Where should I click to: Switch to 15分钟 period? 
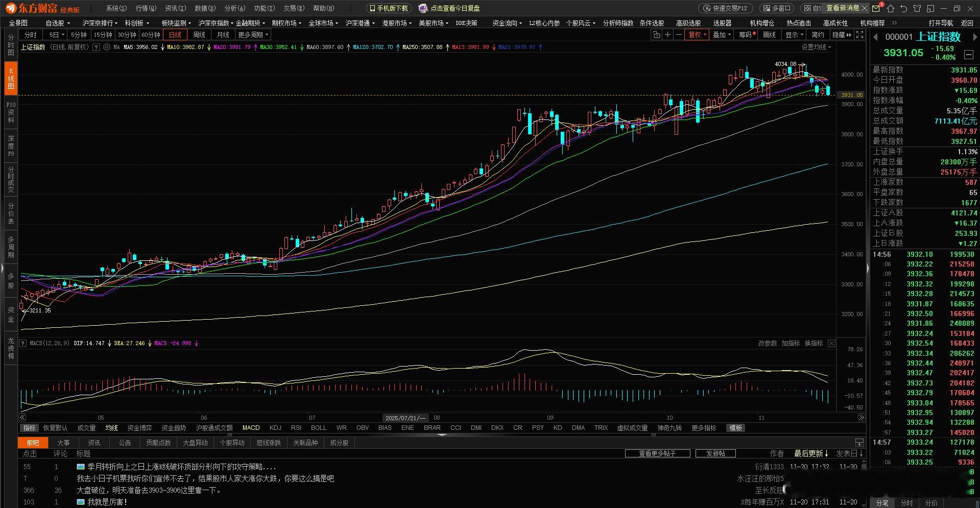103,35
